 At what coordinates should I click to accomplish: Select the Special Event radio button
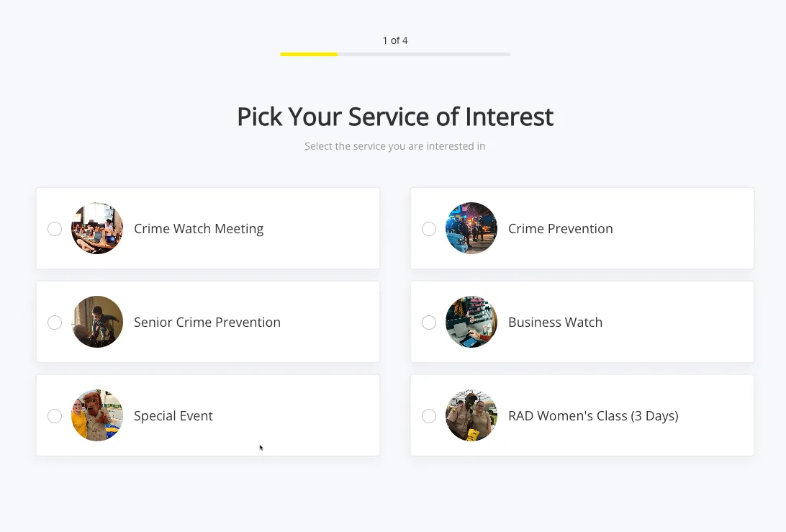(55, 415)
